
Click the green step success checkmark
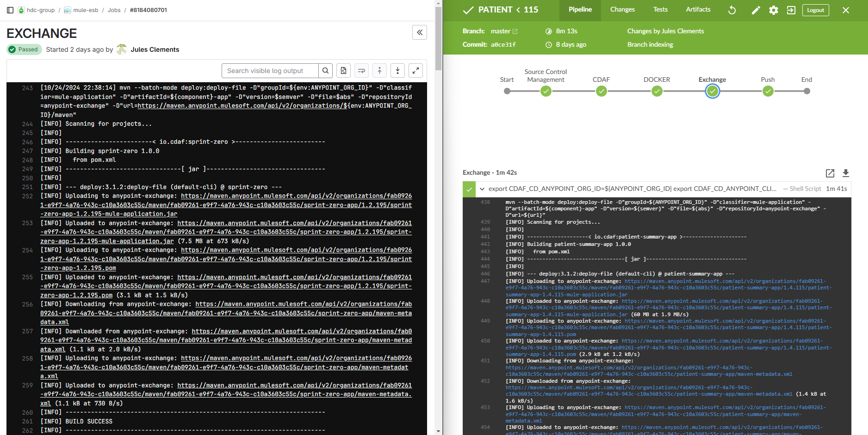pos(469,189)
